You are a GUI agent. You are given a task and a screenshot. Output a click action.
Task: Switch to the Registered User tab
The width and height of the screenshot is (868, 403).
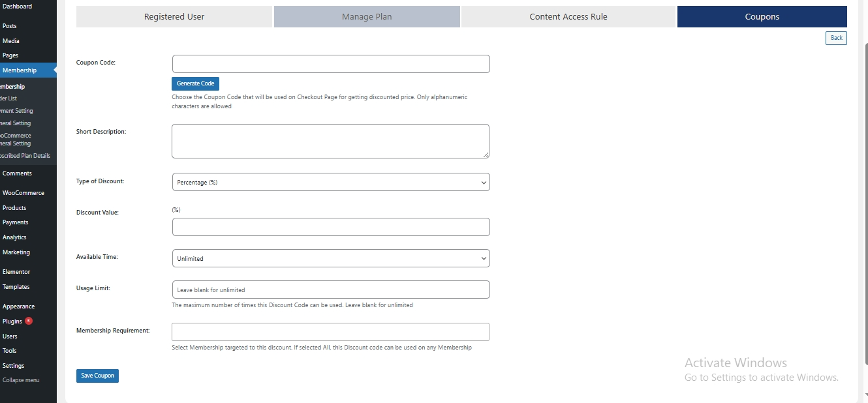tap(174, 17)
